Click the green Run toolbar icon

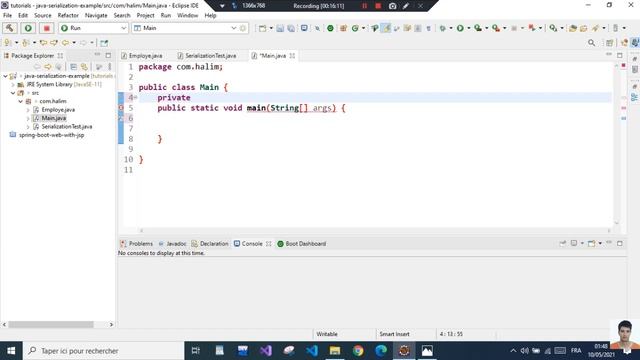pyautogui.click(x=460, y=28)
